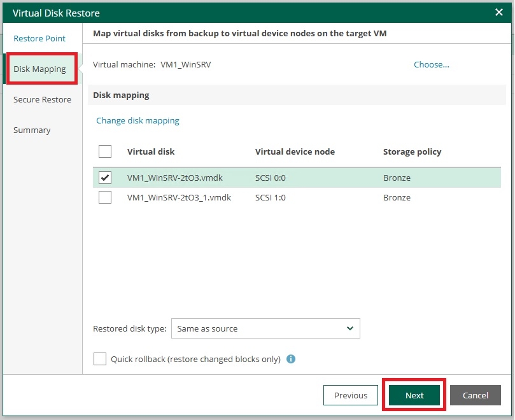515x420 pixels.
Task: Go to the Restore Point step
Action: 39,38
